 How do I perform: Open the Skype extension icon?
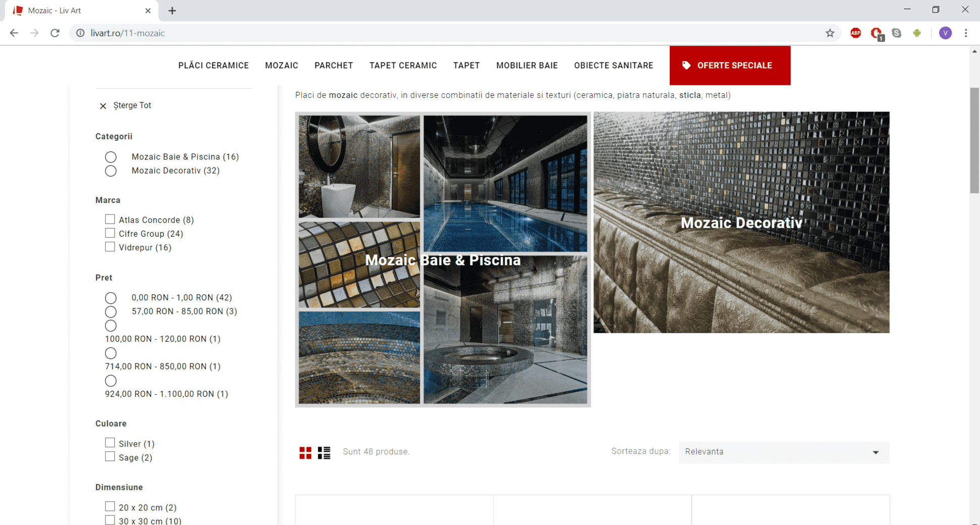(897, 33)
